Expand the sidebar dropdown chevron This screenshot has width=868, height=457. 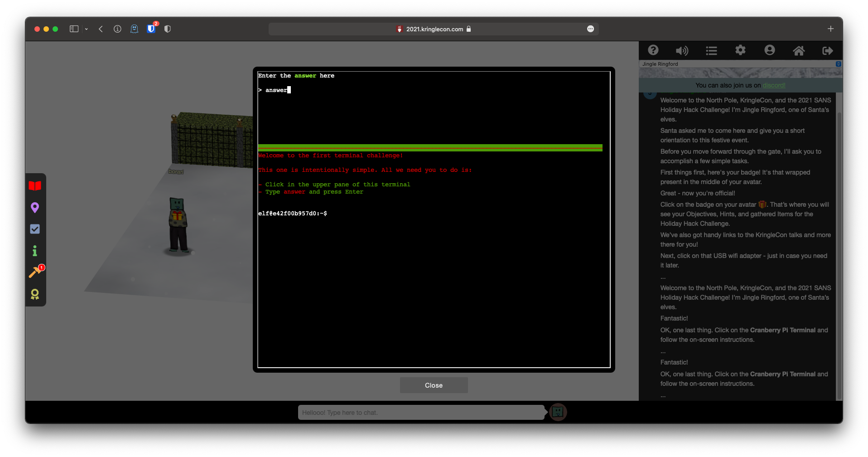pos(86,29)
